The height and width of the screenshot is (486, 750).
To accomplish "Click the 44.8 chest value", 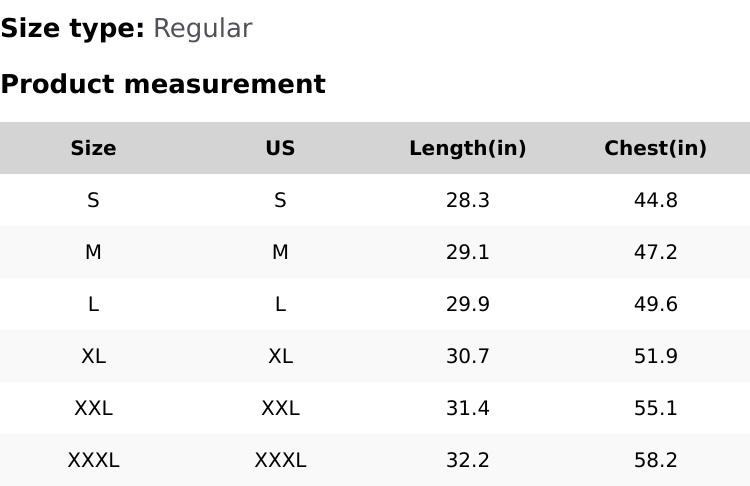I will [655, 200].
